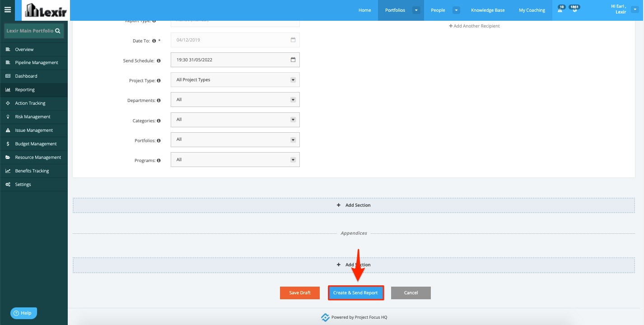Open the user account dropdown beside Hi Earl

(x=635, y=9)
